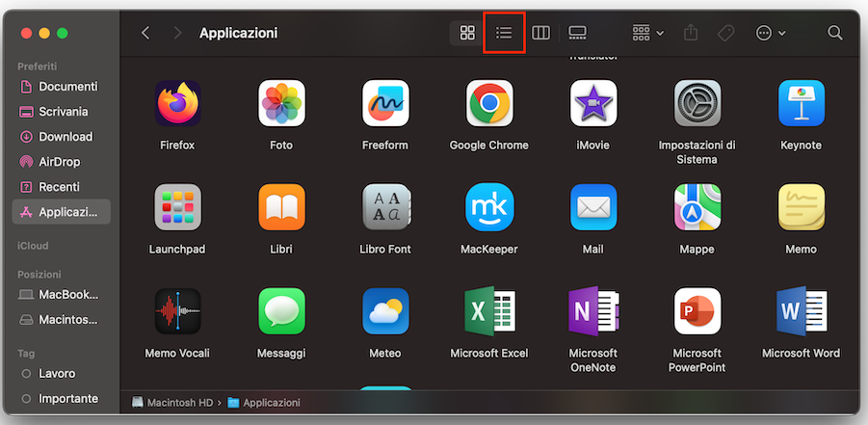Click the "Impostazioni di Sistema" label text
Viewport: 868px width, 425px height.
point(697,152)
